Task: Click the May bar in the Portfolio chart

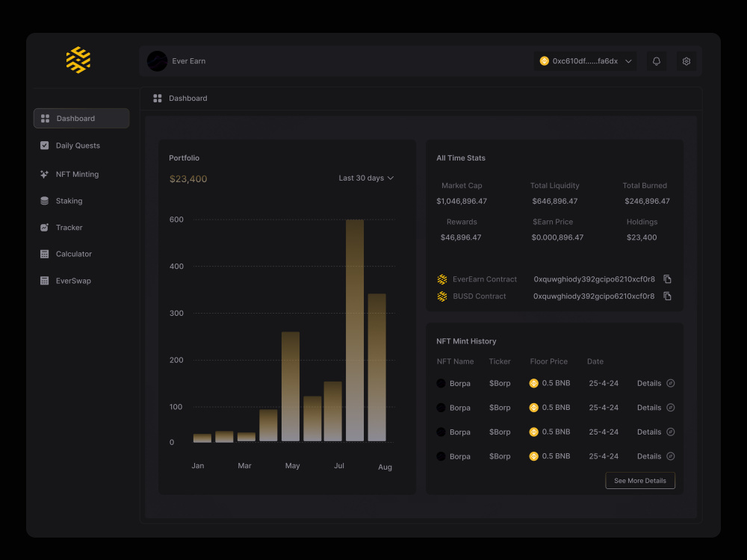Action: (291, 386)
